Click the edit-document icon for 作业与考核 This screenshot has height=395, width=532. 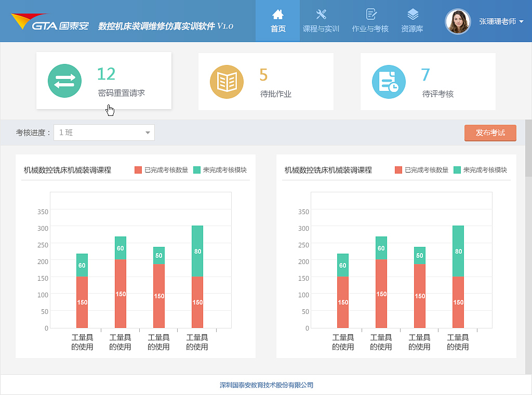tap(371, 14)
